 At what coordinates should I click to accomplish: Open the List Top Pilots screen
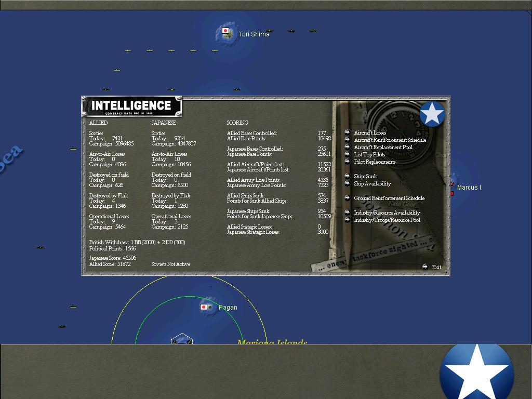(x=369, y=154)
